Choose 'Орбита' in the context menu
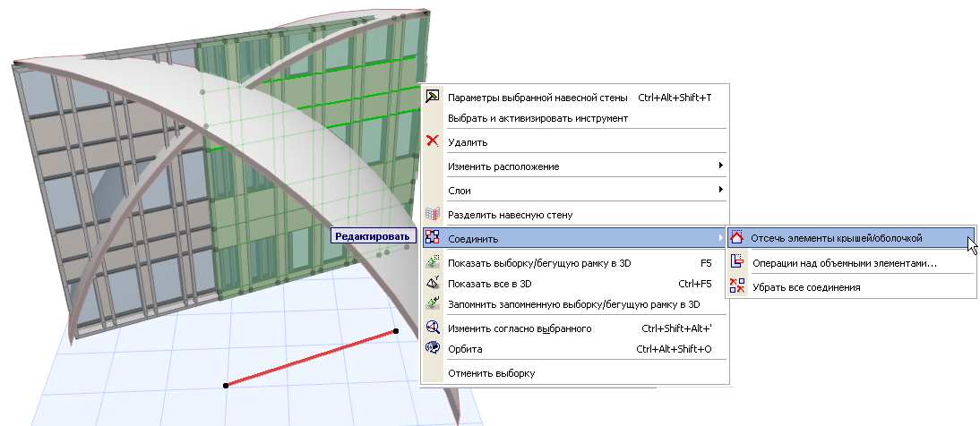Screen dimensions: 980x426 click(x=576, y=348)
